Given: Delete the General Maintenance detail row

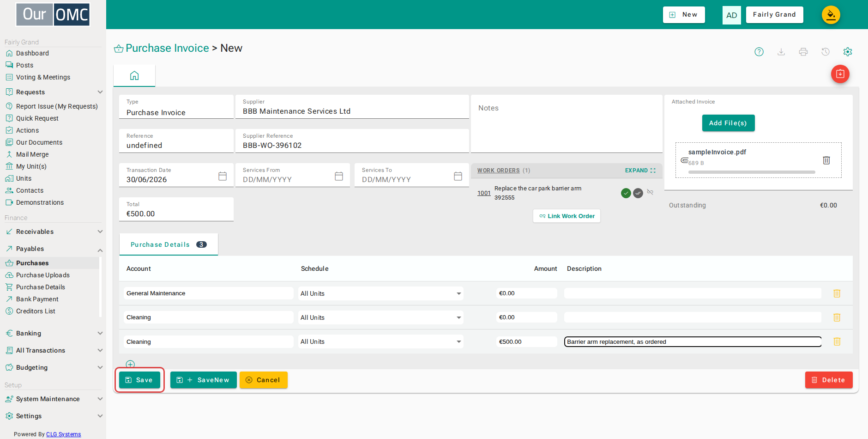Looking at the screenshot, I should pos(837,293).
